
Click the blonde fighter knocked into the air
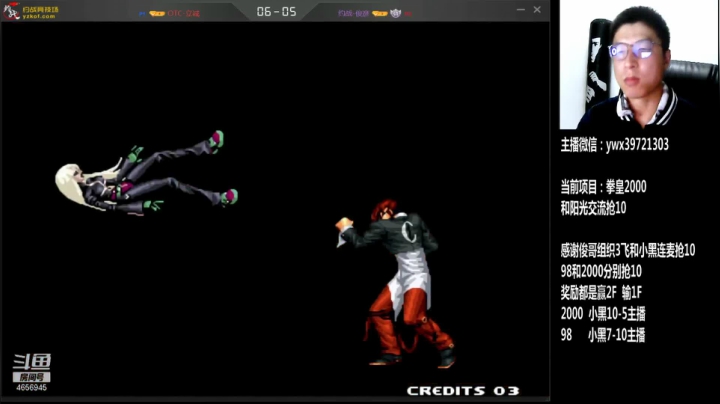point(146,174)
